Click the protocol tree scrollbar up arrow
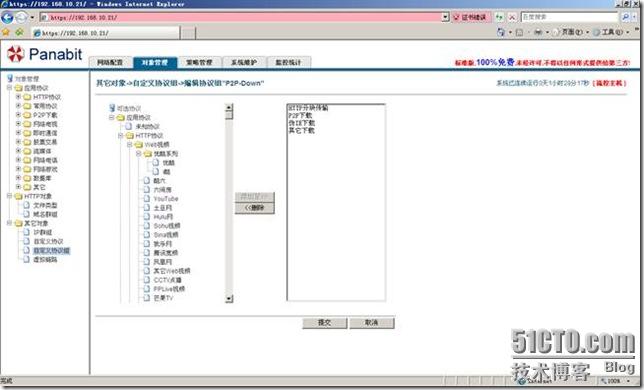 point(229,108)
